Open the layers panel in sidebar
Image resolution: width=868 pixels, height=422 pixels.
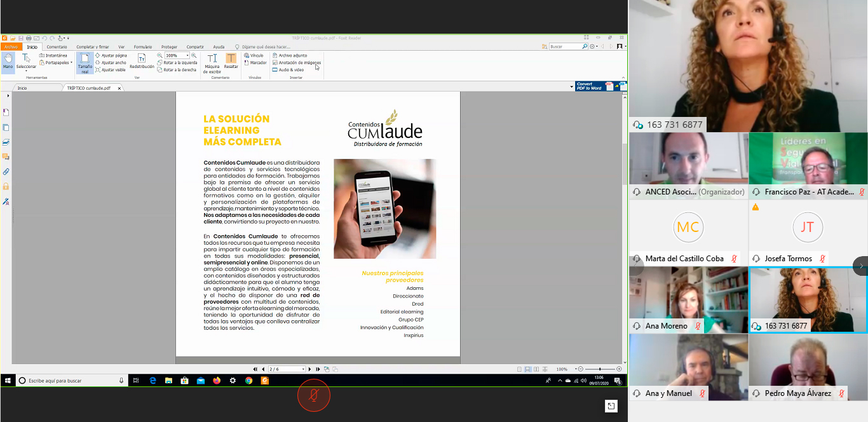[x=6, y=142]
